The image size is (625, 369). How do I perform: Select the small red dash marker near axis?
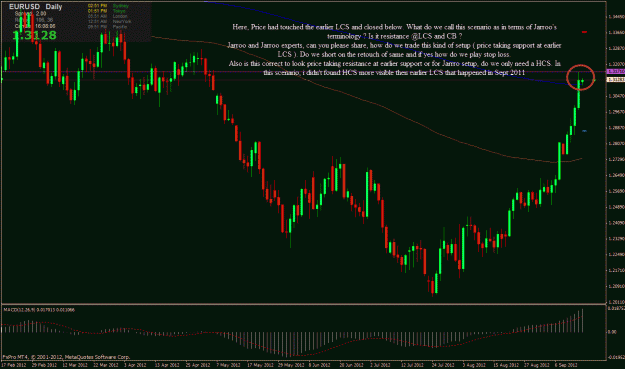point(584,32)
